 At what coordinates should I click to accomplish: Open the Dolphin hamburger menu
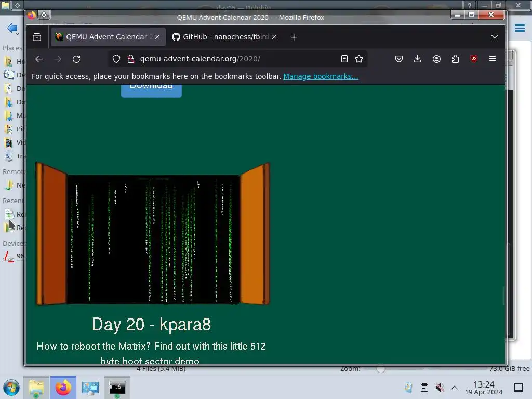click(x=520, y=28)
